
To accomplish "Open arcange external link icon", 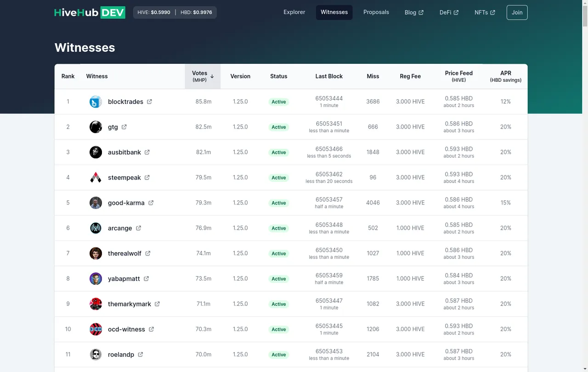I will coord(138,228).
